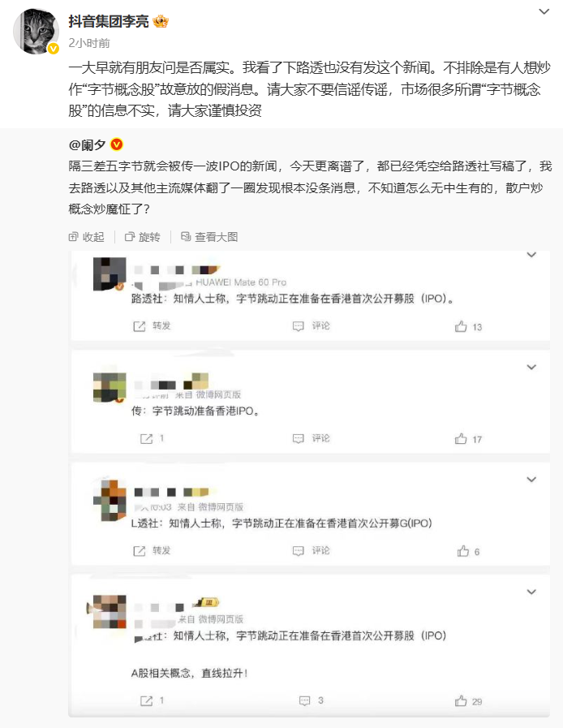Open the @阑夕 user link
Image resolution: width=563 pixels, height=728 pixels.
point(88,144)
